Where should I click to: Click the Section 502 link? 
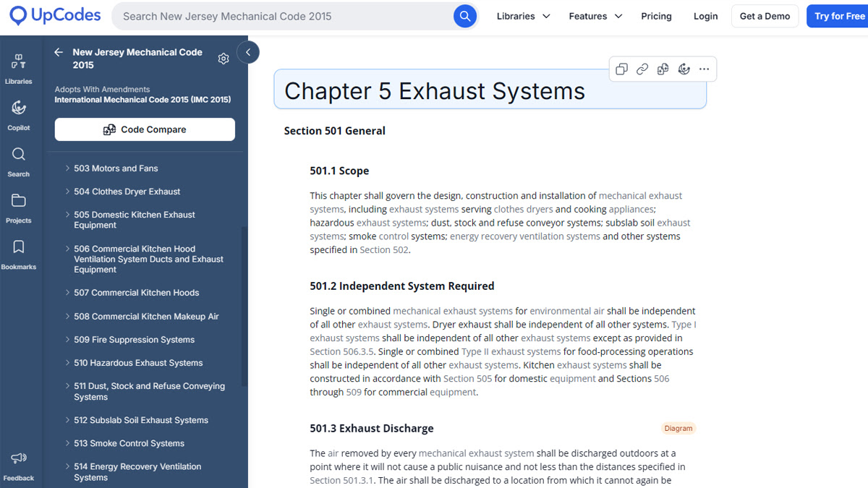click(384, 250)
